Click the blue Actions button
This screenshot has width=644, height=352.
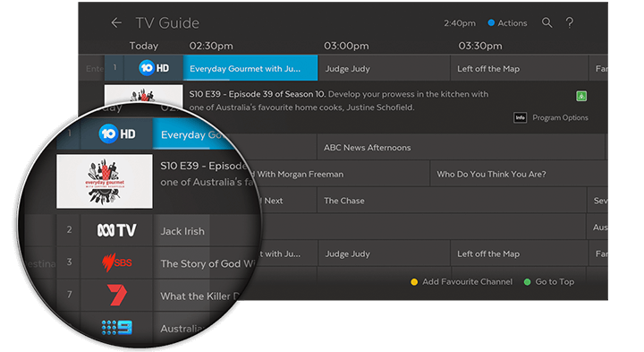click(x=507, y=23)
